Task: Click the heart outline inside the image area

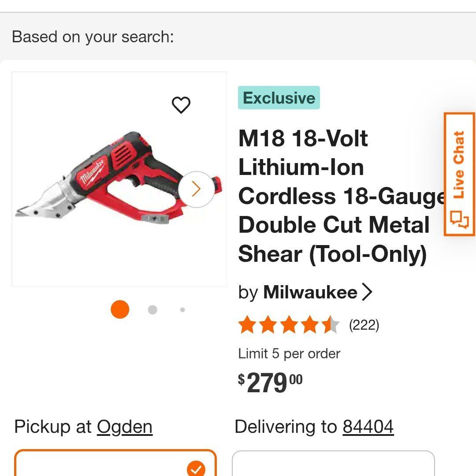Action: point(181,105)
